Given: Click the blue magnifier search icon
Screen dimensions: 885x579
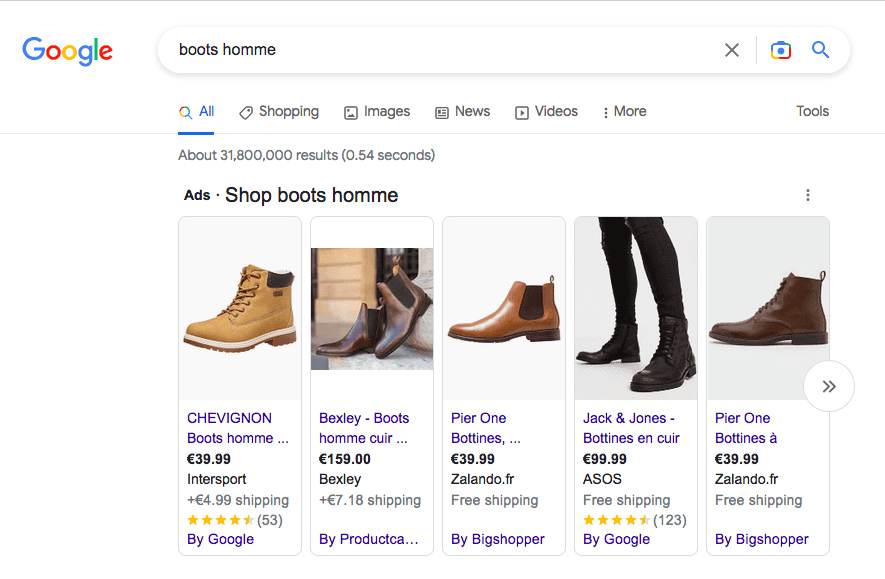Looking at the screenshot, I should 820,50.
